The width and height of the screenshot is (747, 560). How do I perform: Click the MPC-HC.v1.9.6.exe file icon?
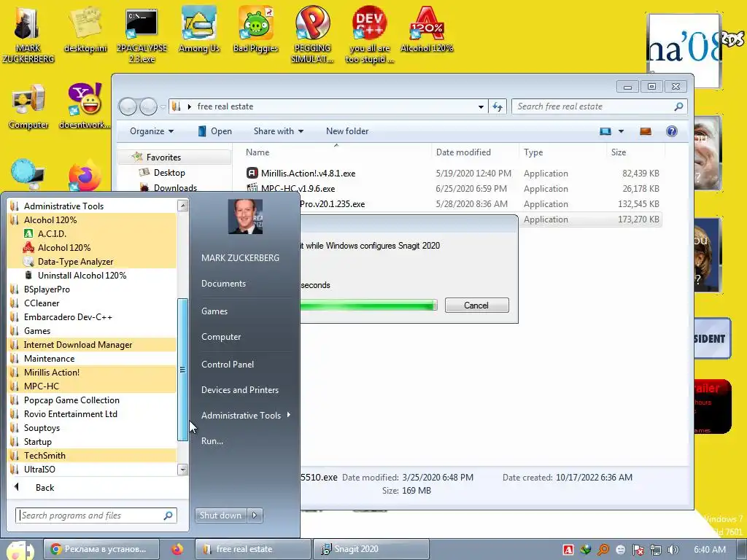[252, 188]
